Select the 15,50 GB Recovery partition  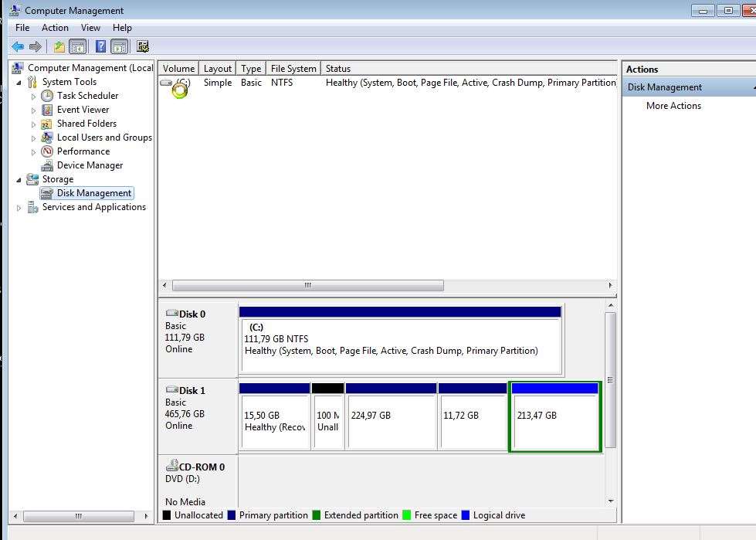click(275, 417)
